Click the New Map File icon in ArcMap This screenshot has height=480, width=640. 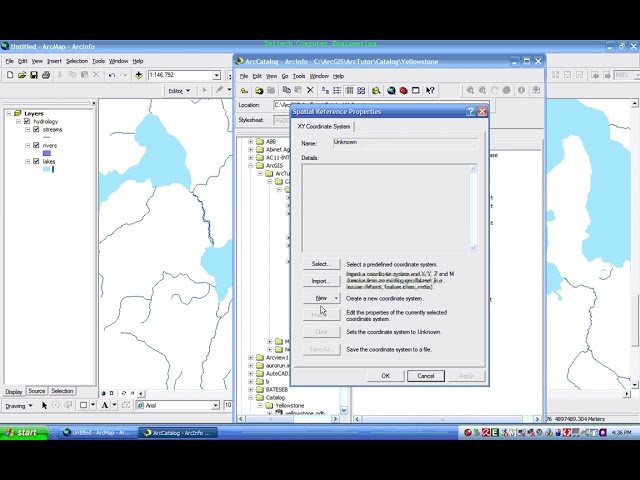click(x=10, y=75)
